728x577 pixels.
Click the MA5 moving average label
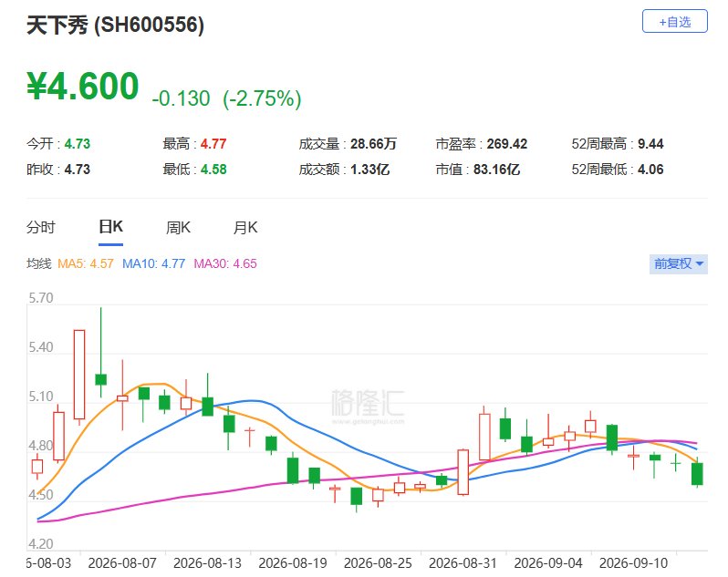click(86, 264)
